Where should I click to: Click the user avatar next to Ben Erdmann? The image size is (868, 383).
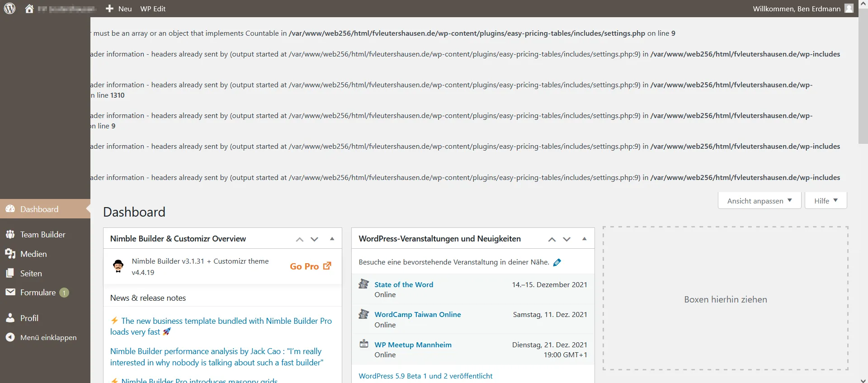point(849,9)
